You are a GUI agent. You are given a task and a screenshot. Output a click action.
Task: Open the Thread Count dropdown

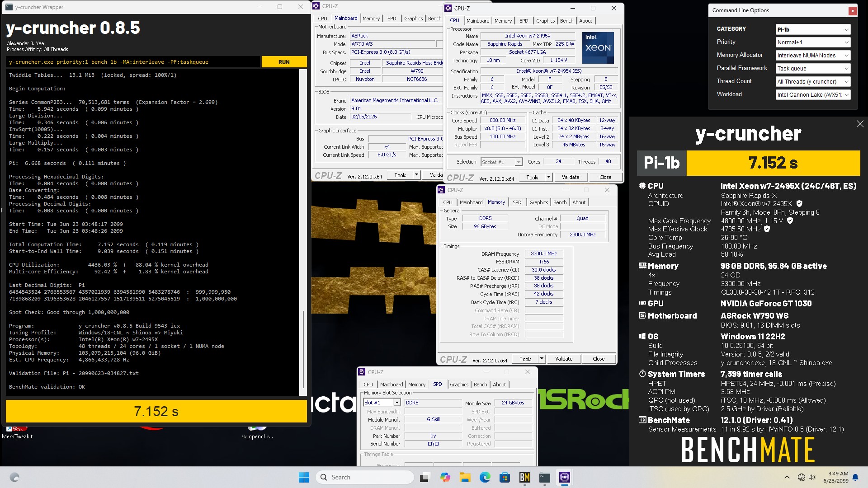coord(813,81)
